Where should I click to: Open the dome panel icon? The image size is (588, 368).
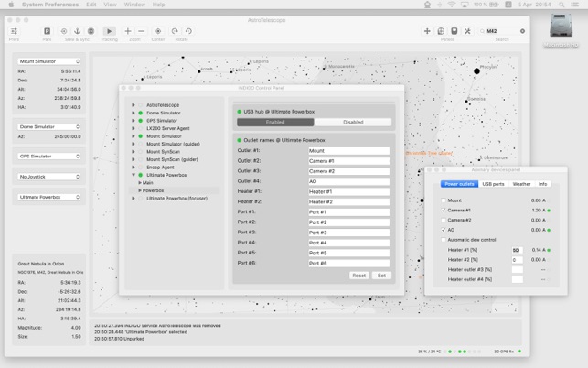[x=441, y=31]
